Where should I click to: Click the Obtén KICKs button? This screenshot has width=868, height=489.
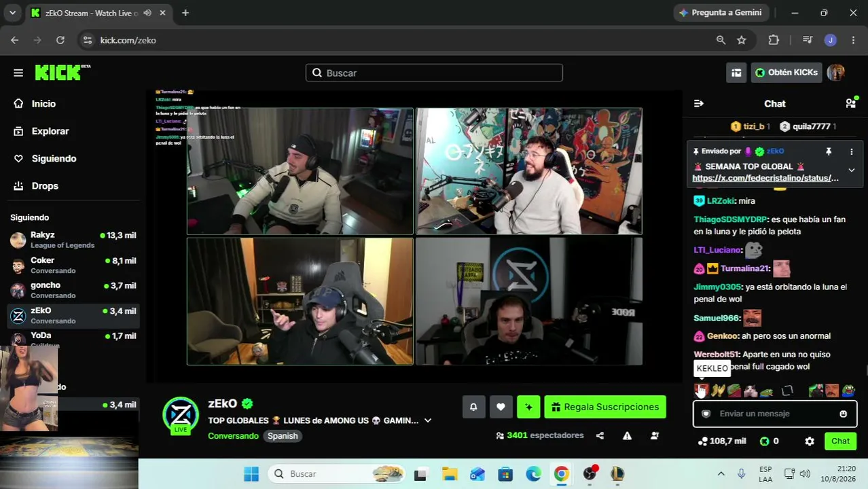[x=786, y=73]
